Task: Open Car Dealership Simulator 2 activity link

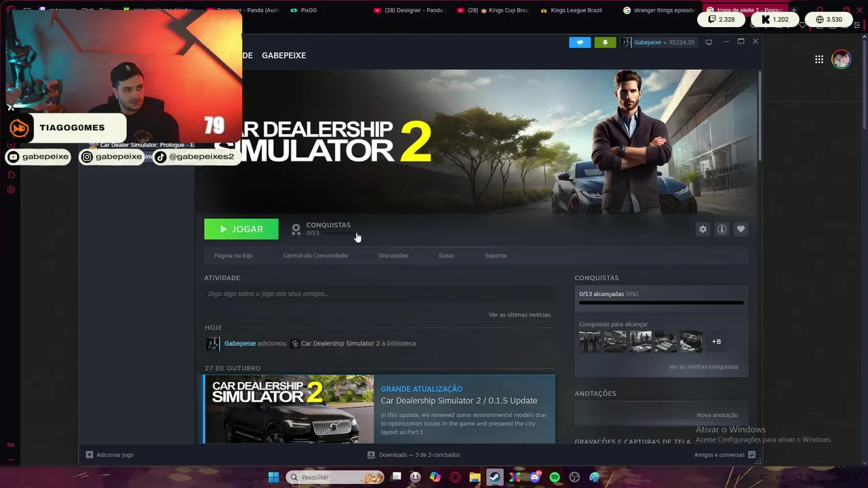Action: point(340,343)
